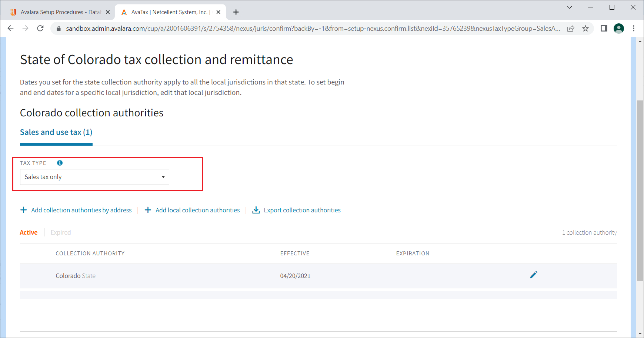Click Add local collection authorities
Viewport: 644px width, 338px height.
click(x=198, y=210)
